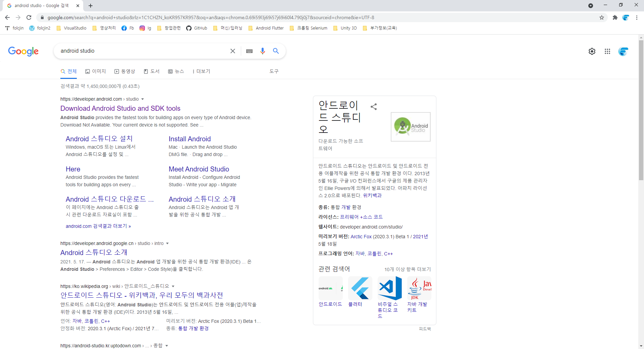Start voice search with the microphone icon

[263, 51]
